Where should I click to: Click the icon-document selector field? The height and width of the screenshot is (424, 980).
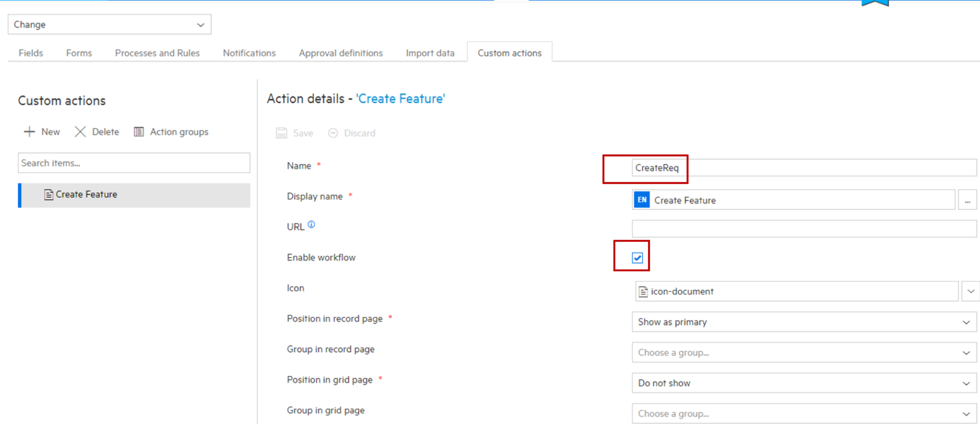pos(797,291)
